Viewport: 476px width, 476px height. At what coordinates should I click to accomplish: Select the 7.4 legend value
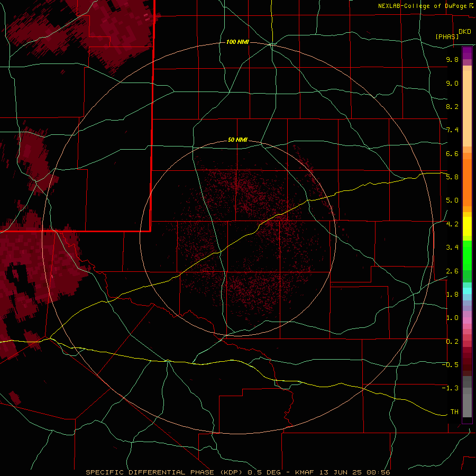(452, 130)
